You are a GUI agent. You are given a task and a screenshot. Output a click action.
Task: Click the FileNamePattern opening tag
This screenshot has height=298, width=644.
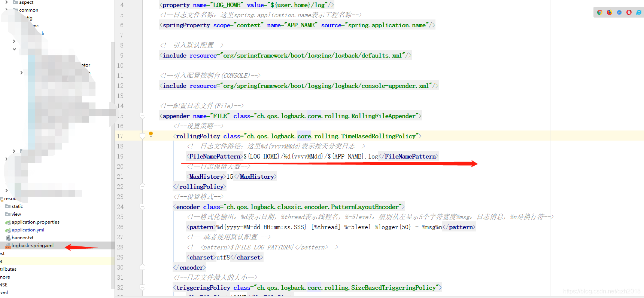click(x=215, y=156)
